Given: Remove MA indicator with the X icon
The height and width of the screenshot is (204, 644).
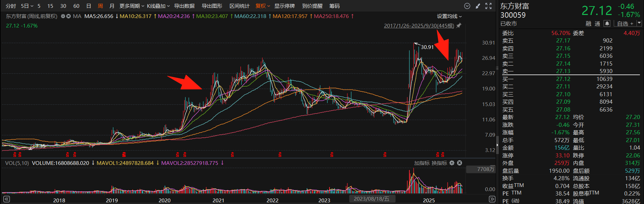Looking at the screenshot, I should click(68, 16).
